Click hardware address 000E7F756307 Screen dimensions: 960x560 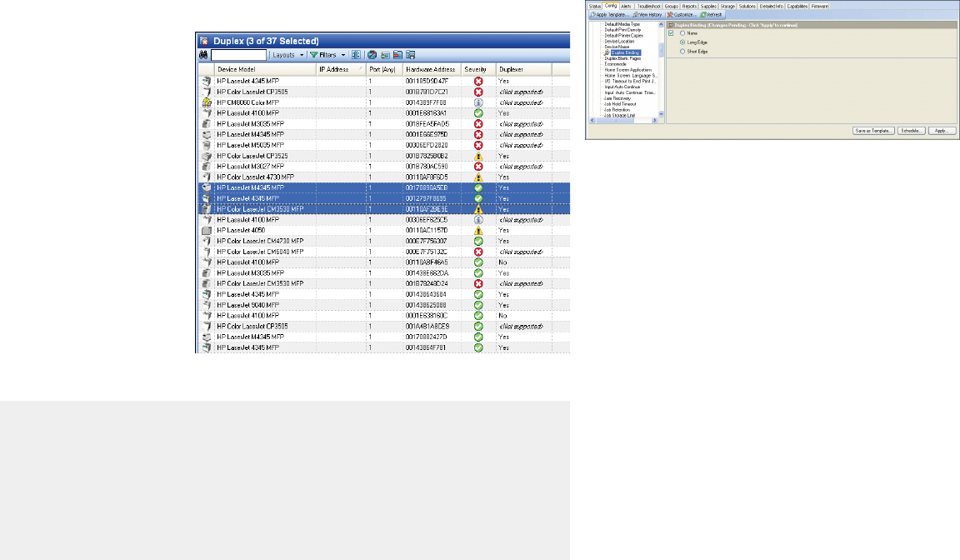426,241
